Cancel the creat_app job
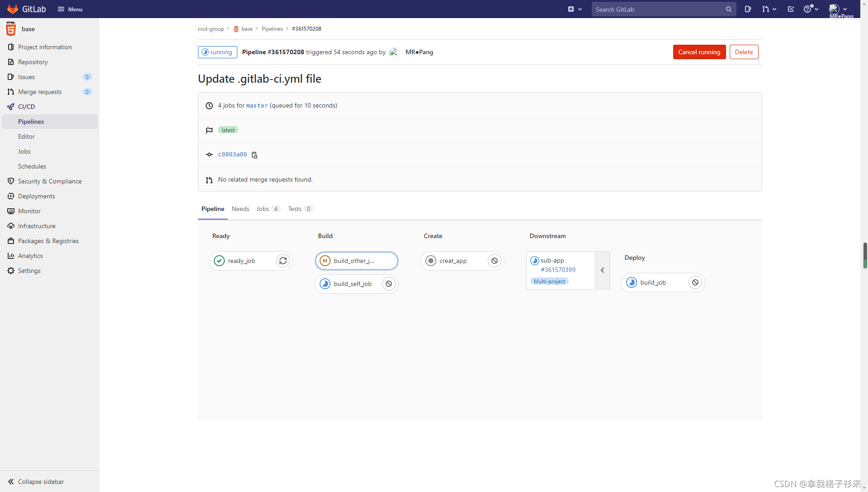 [x=495, y=261]
